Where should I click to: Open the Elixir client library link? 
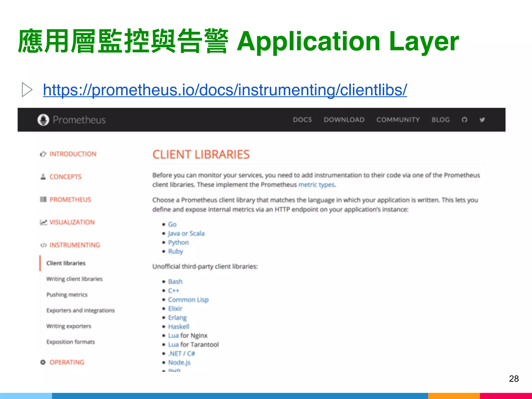175,309
